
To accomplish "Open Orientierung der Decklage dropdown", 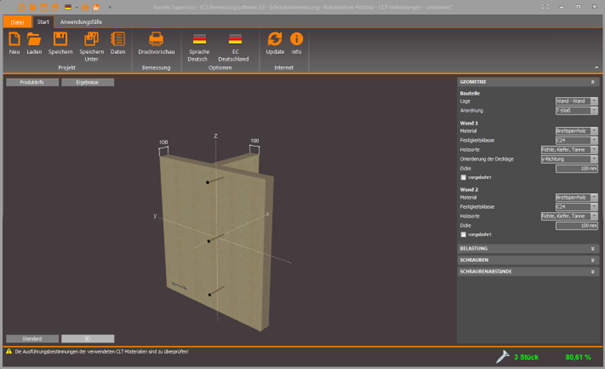I will click(x=569, y=159).
